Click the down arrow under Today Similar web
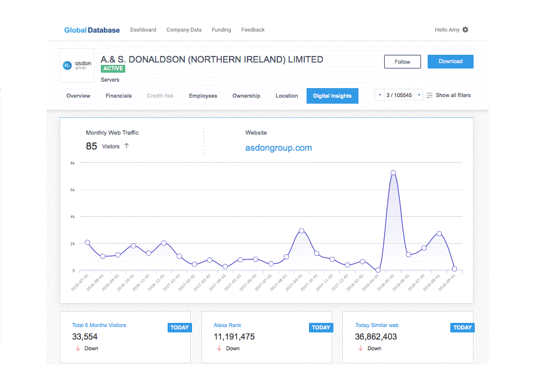 coord(360,349)
